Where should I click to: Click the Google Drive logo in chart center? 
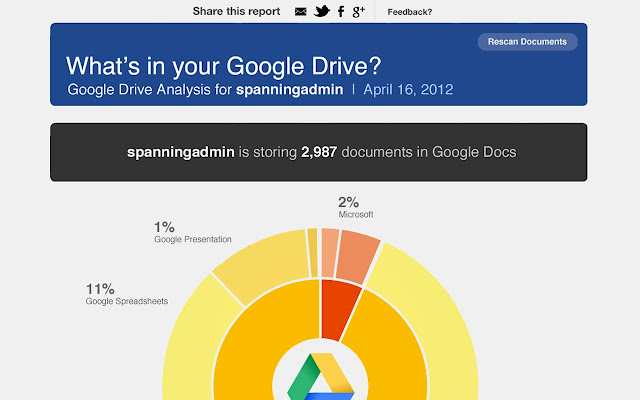320,378
